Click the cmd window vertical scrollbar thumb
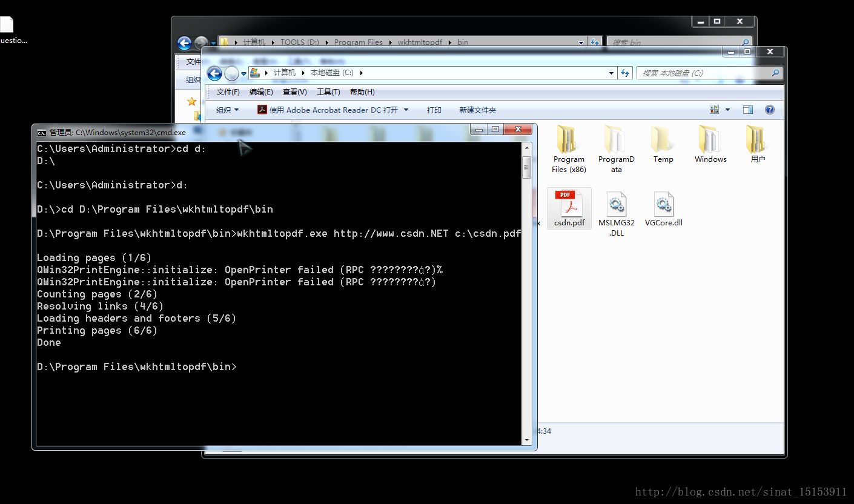Screen dimensions: 854x504 pyautogui.click(x=527, y=167)
